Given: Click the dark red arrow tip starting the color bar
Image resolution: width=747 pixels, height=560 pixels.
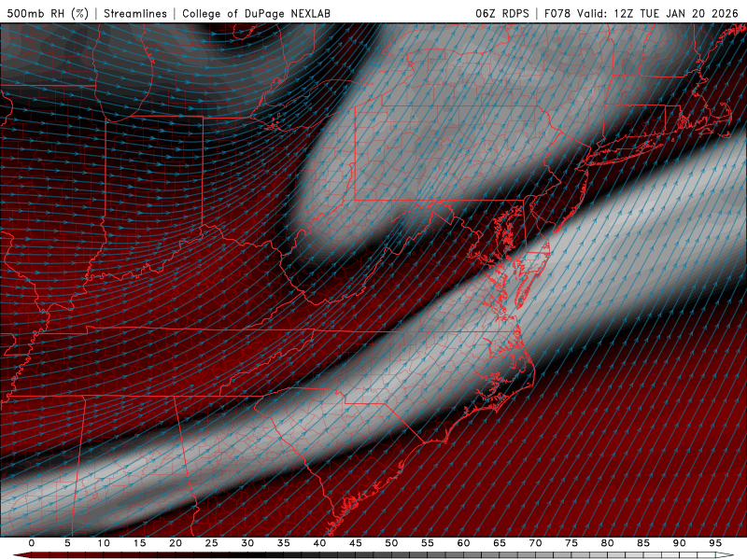Looking at the screenshot, I should click(x=21, y=555).
